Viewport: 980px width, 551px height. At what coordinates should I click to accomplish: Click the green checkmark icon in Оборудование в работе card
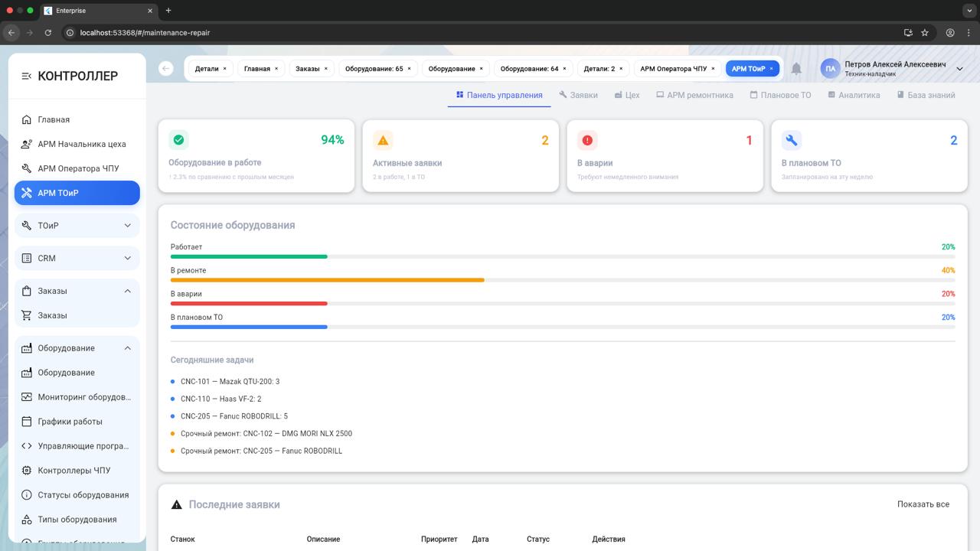point(178,140)
